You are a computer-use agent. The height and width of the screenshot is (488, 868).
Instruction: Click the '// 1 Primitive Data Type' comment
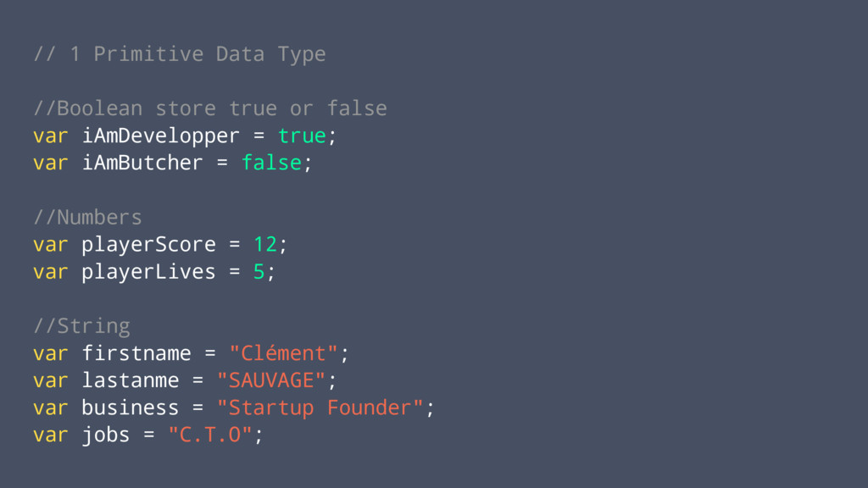tap(180, 55)
